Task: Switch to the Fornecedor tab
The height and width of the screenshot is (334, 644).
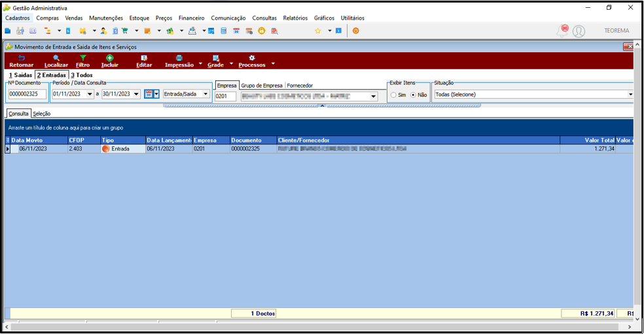Action: [x=300, y=86]
